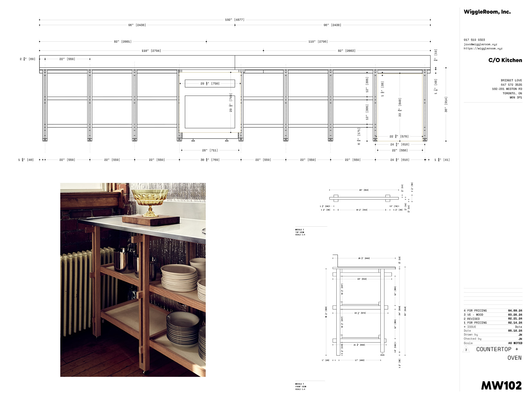532x399 pixels.
Task: Click the revision triangle marked 3
Action: coord(466,350)
